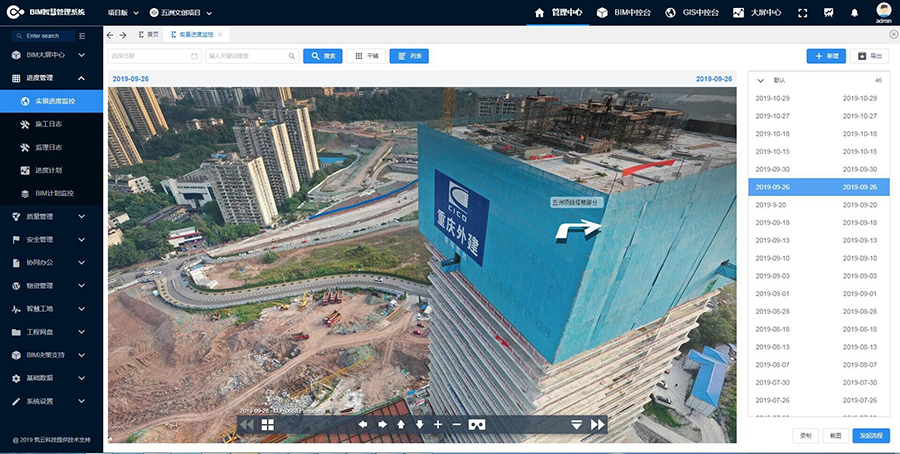Screen dimensions: 900x454
Task: Click the blue 发起流程 button
Action: point(871,436)
